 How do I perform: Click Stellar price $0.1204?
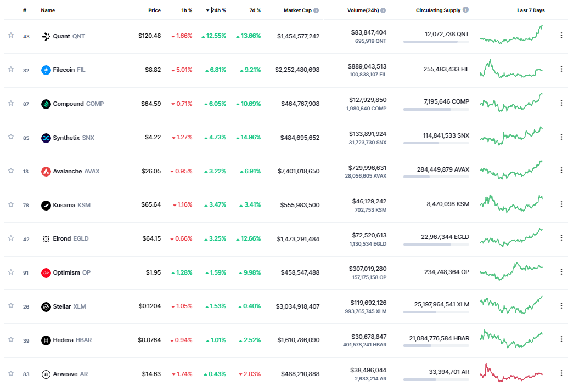149,306
